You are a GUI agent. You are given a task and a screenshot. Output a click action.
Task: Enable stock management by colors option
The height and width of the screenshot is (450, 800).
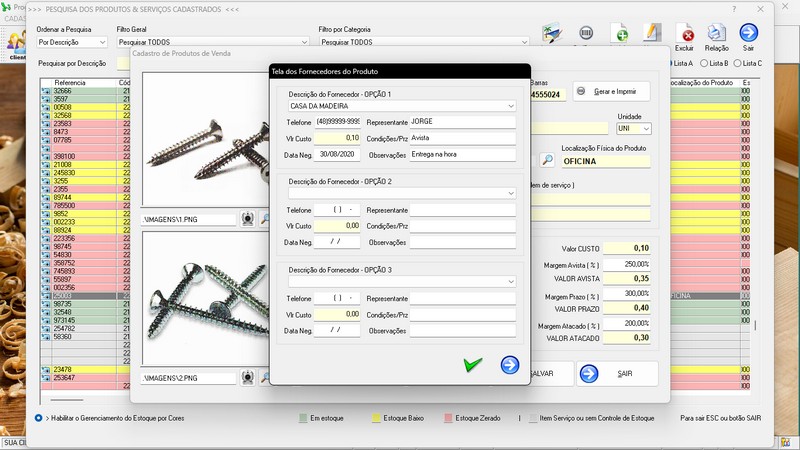(x=39, y=417)
